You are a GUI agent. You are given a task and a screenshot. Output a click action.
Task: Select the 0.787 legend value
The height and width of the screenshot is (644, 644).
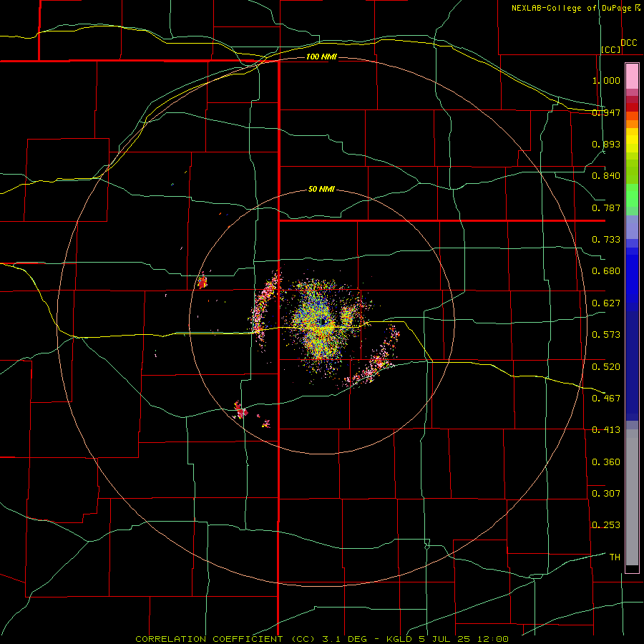point(606,208)
